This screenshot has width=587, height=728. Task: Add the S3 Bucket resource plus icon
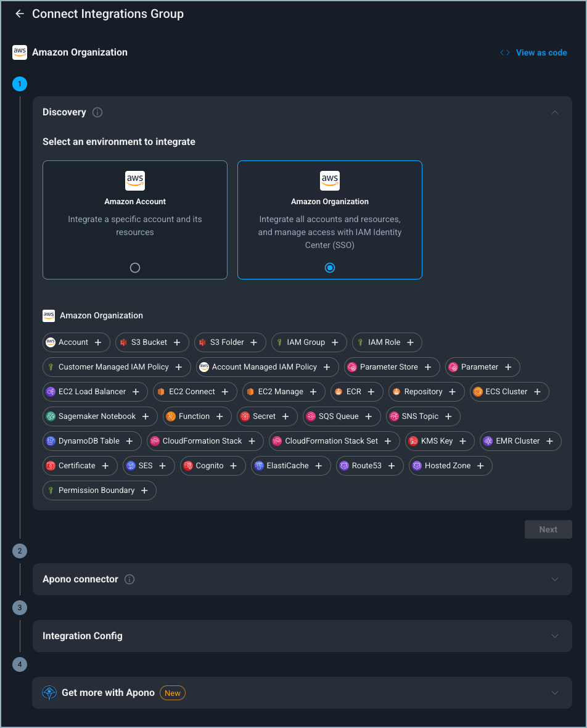click(x=177, y=342)
